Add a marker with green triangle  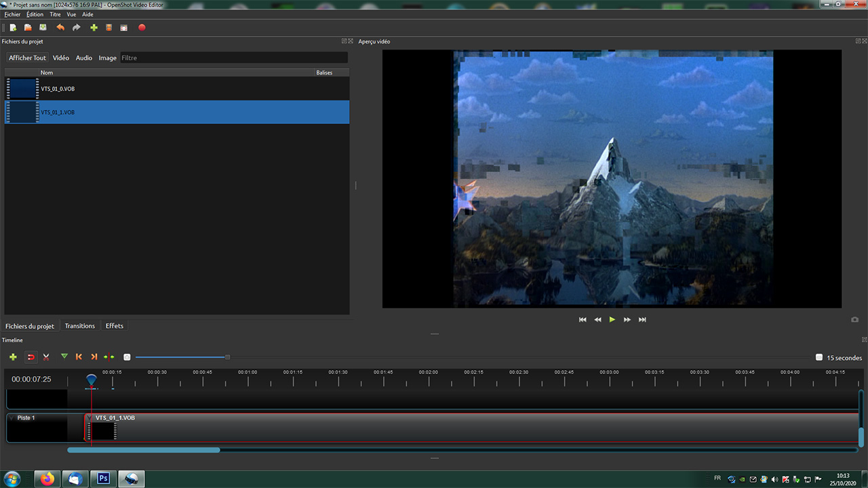click(64, 357)
